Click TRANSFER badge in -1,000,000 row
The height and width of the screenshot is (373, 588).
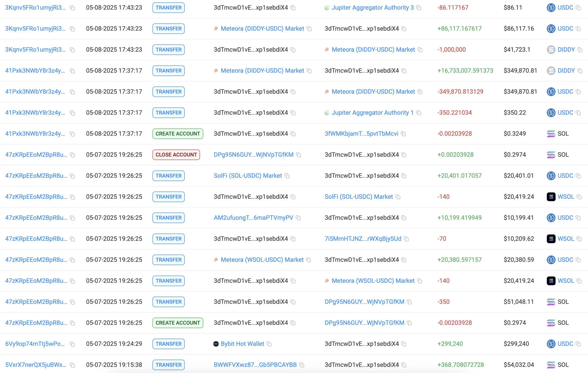[x=169, y=50]
